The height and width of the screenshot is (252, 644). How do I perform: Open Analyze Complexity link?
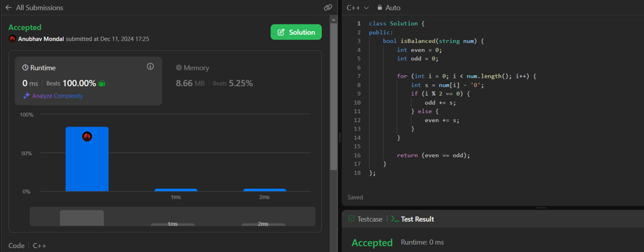pyautogui.click(x=57, y=96)
